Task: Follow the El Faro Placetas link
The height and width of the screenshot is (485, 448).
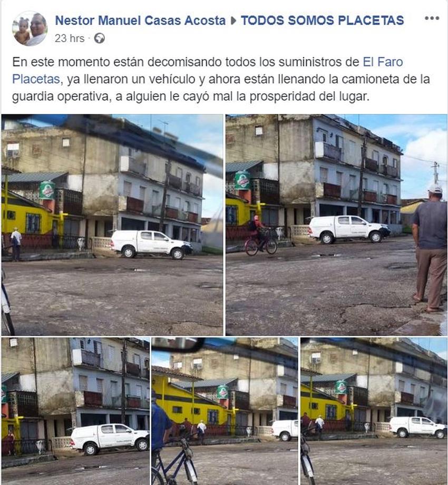Action: [x=383, y=62]
